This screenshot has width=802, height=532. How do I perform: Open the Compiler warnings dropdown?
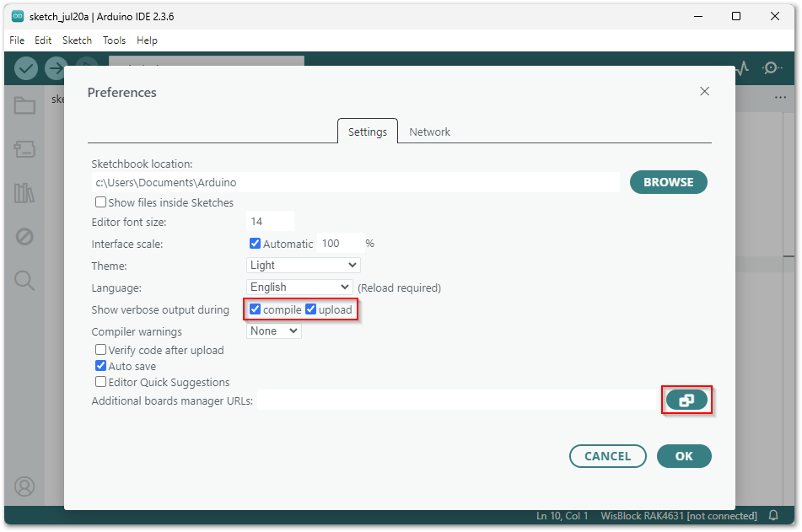click(272, 330)
